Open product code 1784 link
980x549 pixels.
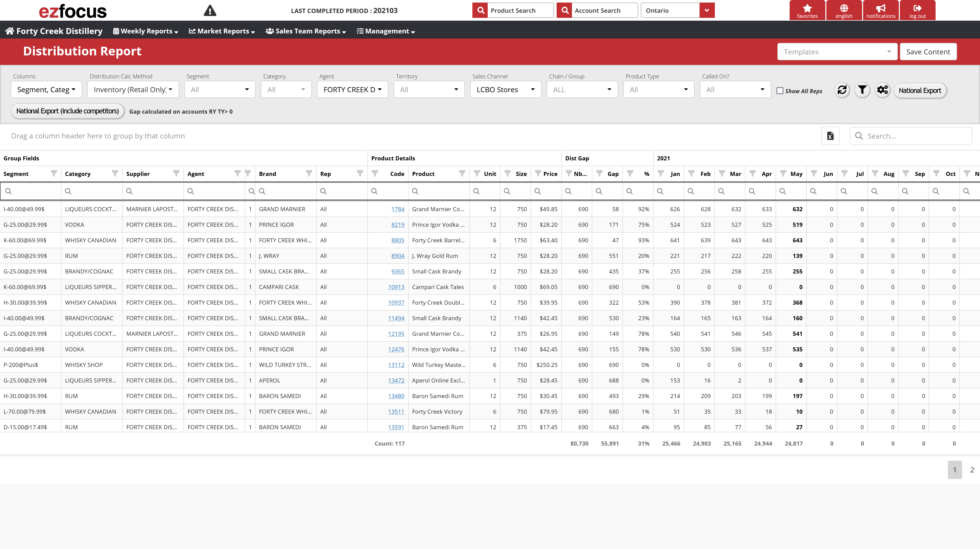398,209
